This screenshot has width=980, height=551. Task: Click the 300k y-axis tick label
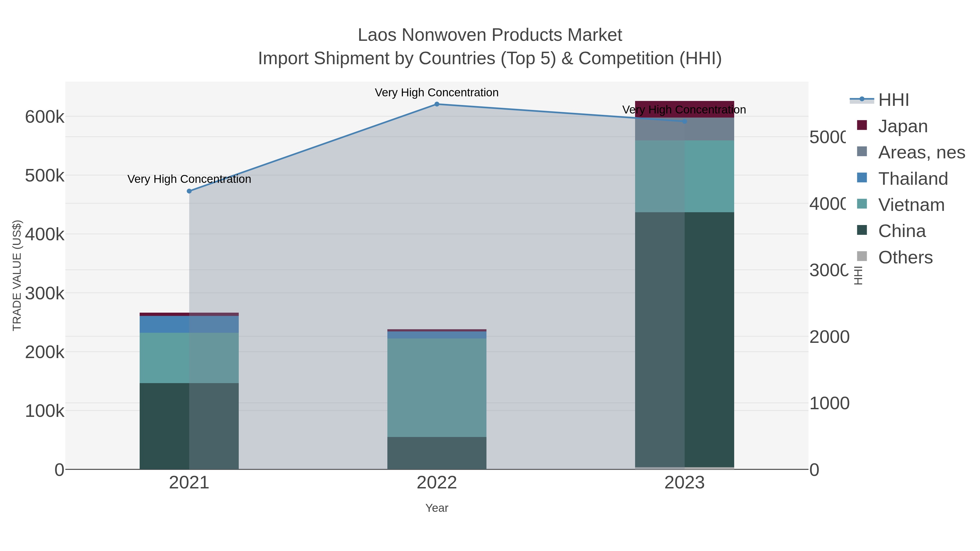point(45,293)
